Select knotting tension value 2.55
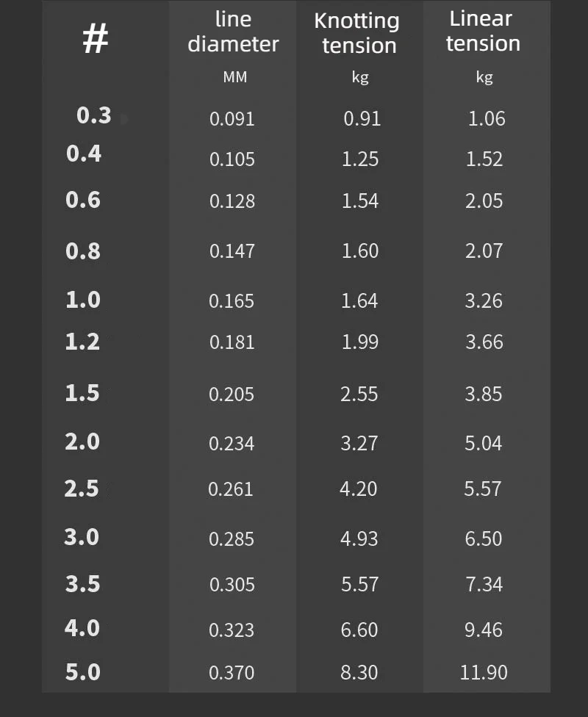The width and height of the screenshot is (588, 717). (359, 394)
